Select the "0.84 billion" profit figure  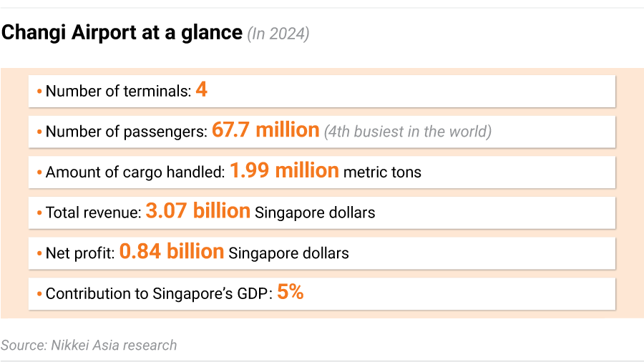[x=172, y=252]
